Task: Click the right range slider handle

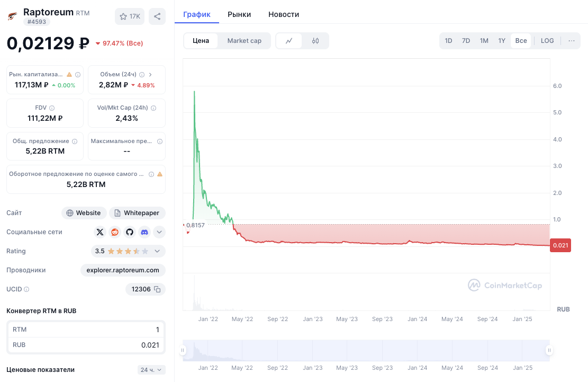Action: click(x=549, y=351)
